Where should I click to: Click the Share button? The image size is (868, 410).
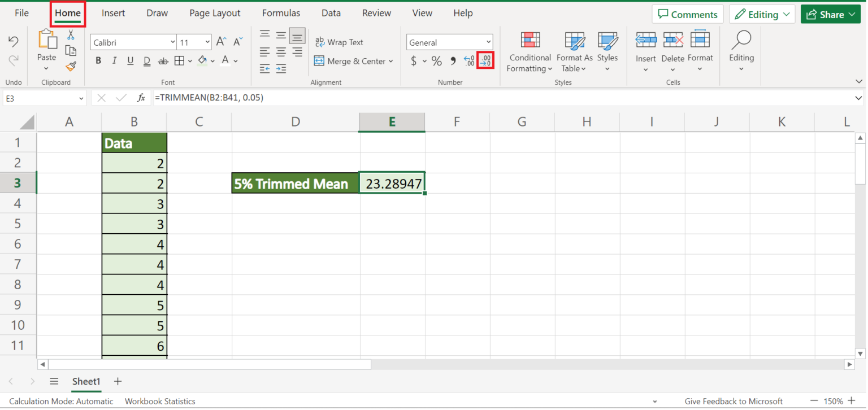(x=830, y=14)
